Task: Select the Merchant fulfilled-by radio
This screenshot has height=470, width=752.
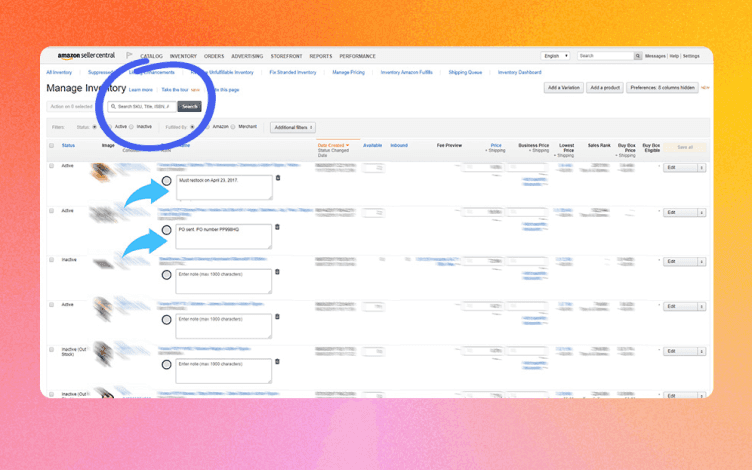Action: pos(233,127)
